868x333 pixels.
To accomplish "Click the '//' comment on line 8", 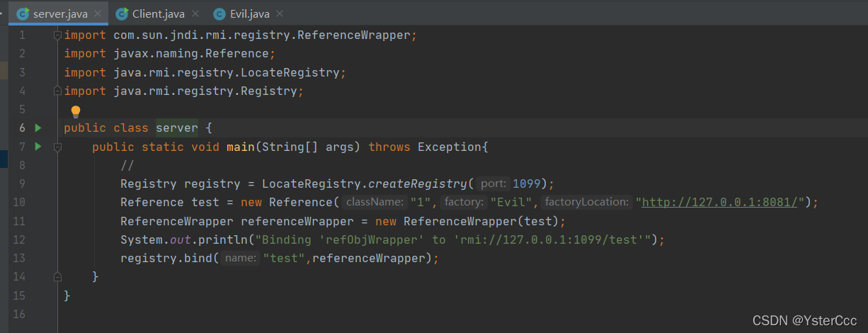I will click(127, 165).
